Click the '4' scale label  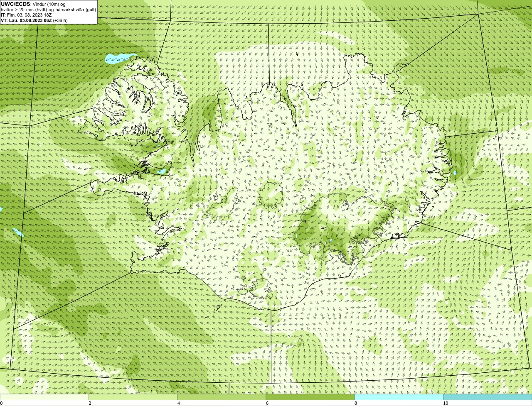click(x=179, y=403)
